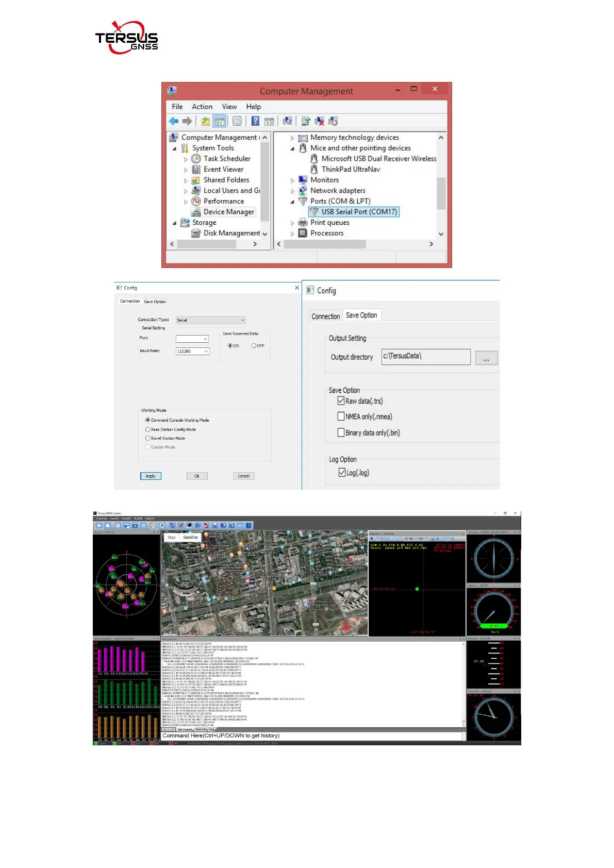Click the Stop square icon in Tersus toolbar
This screenshot has width=614, height=868.
(107, 526)
